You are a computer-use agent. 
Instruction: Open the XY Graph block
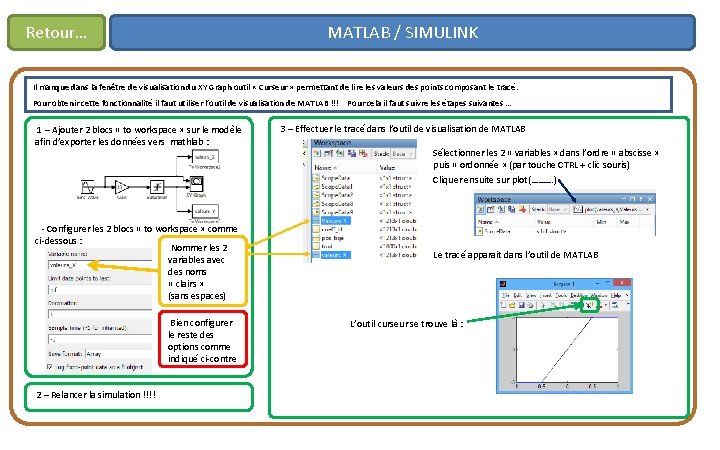[x=197, y=184]
